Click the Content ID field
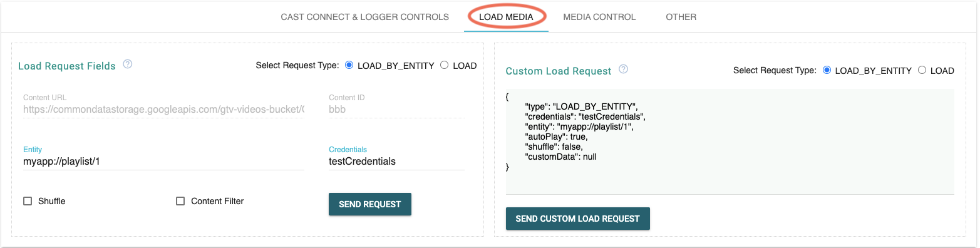The image size is (980, 248). (396, 109)
